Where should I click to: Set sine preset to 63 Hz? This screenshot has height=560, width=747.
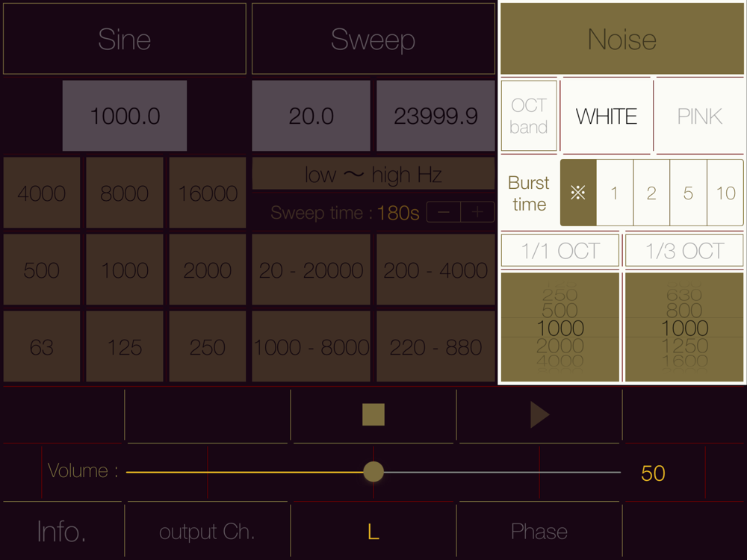(x=41, y=346)
